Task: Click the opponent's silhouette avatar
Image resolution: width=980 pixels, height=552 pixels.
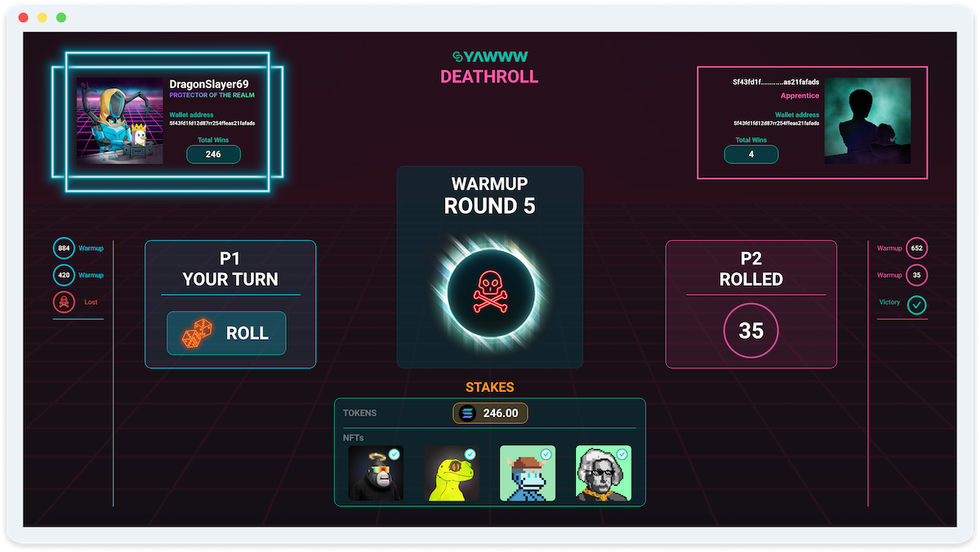Action: pos(866,121)
